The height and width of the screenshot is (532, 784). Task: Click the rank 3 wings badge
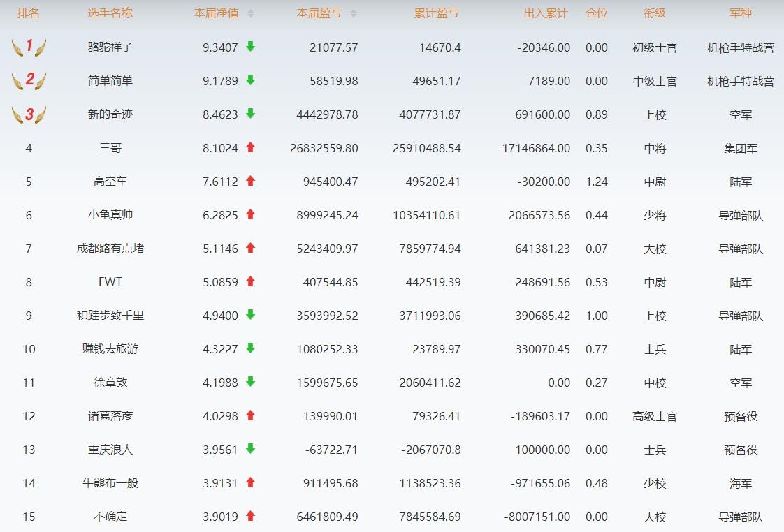coord(29,114)
